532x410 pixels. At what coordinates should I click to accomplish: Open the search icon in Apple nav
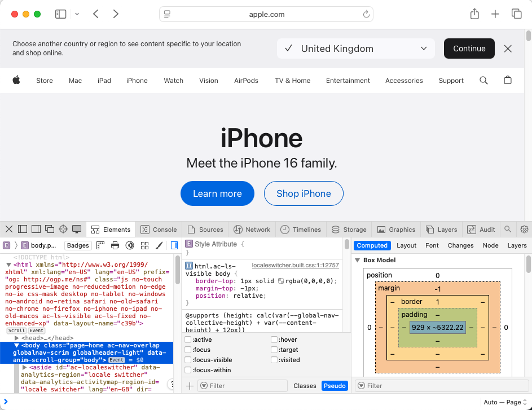point(483,81)
